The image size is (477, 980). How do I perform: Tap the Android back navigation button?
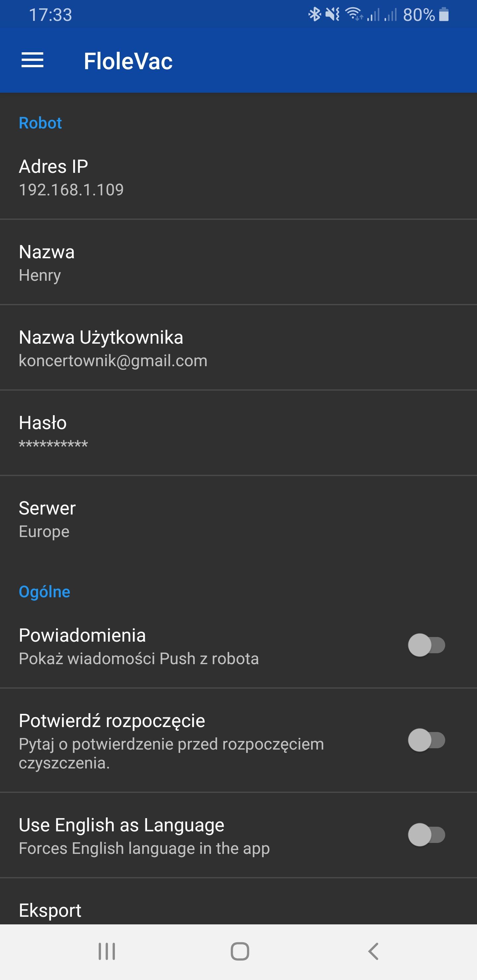tap(373, 951)
